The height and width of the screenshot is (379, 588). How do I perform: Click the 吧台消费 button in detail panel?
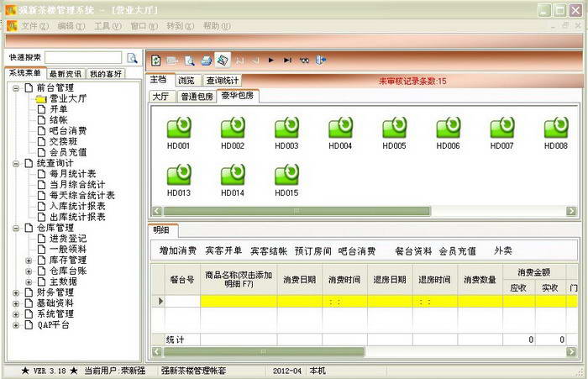coord(357,250)
